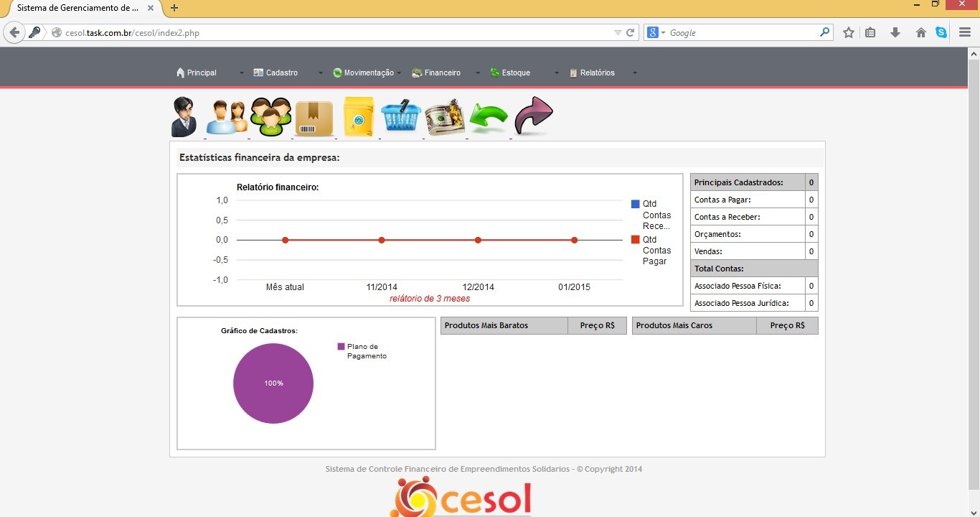
Task: Bookmark this page with the star button
Action: (849, 32)
